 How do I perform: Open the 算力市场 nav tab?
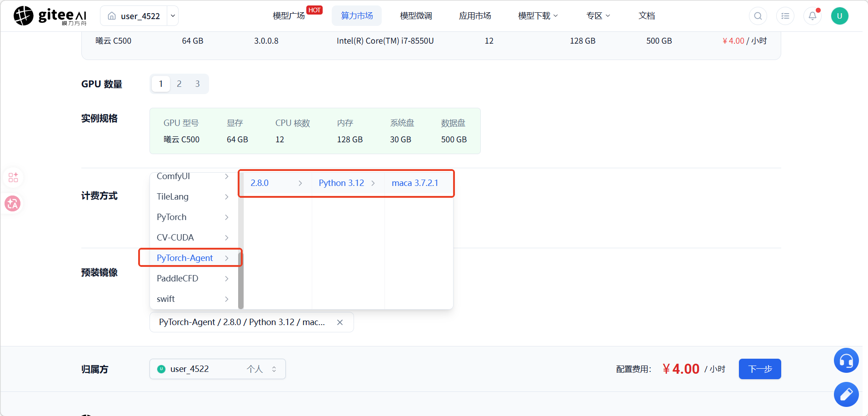(x=357, y=16)
